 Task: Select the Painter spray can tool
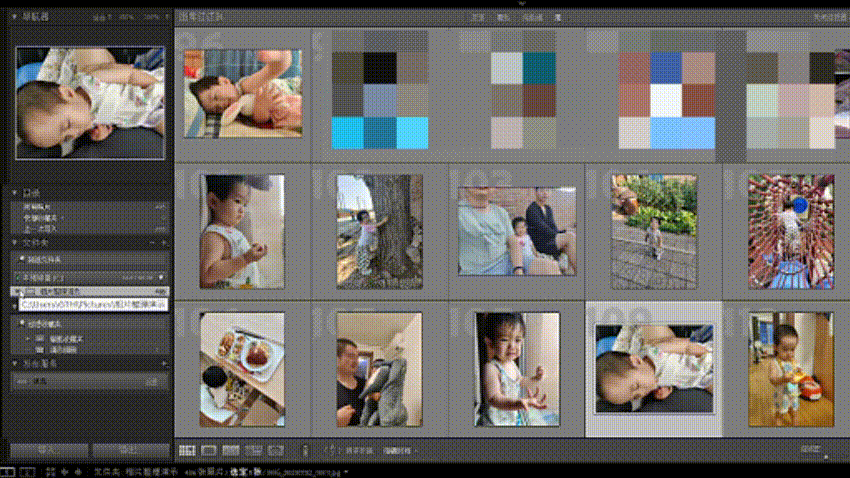(305, 450)
